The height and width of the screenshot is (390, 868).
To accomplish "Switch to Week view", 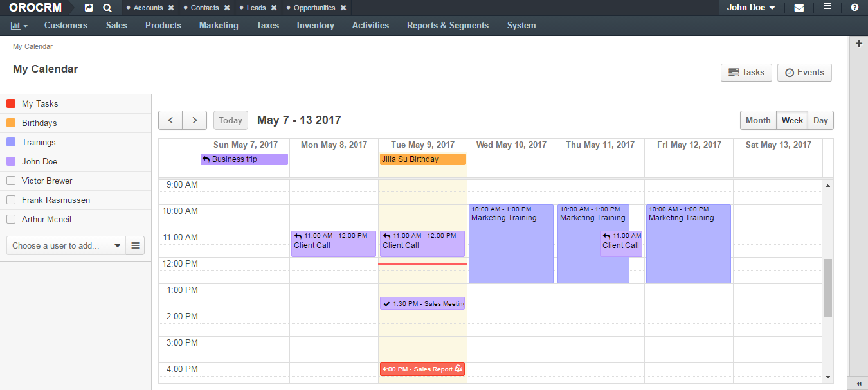I will click(792, 120).
